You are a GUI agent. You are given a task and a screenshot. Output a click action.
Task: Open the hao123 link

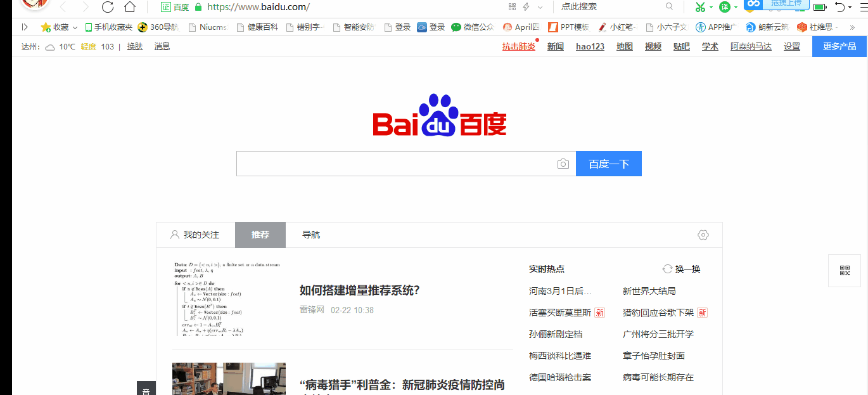pos(590,46)
